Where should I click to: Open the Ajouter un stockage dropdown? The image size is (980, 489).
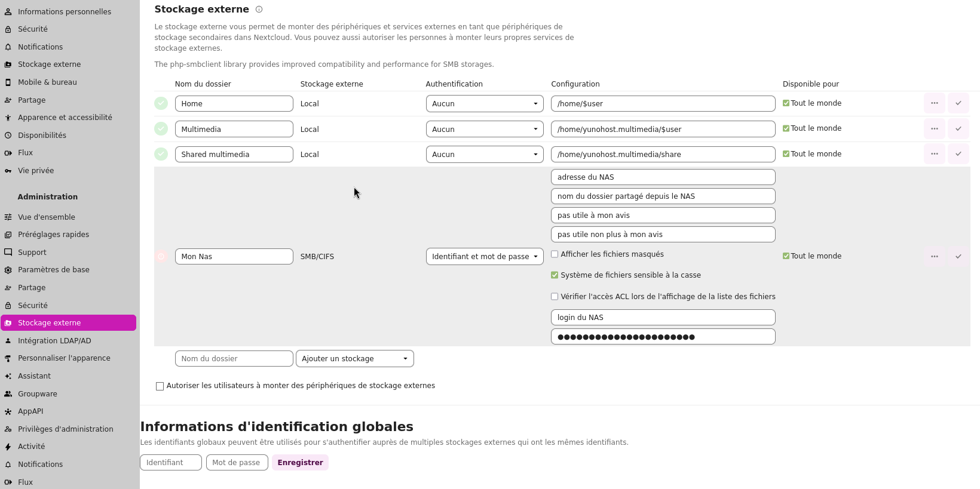coord(354,359)
